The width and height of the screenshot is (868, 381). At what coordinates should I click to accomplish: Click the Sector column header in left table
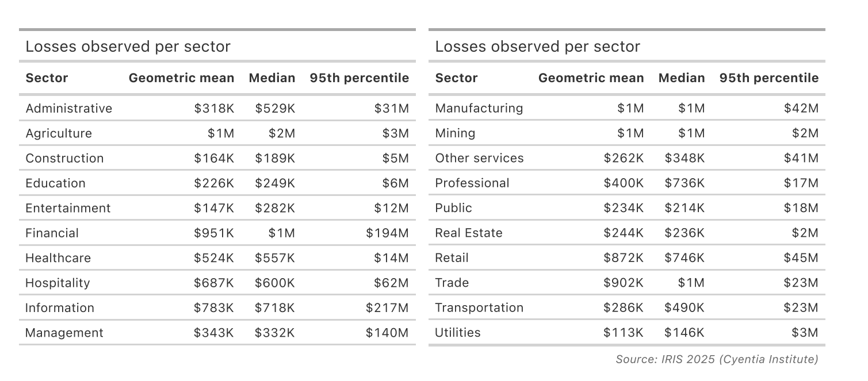point(47,78)
